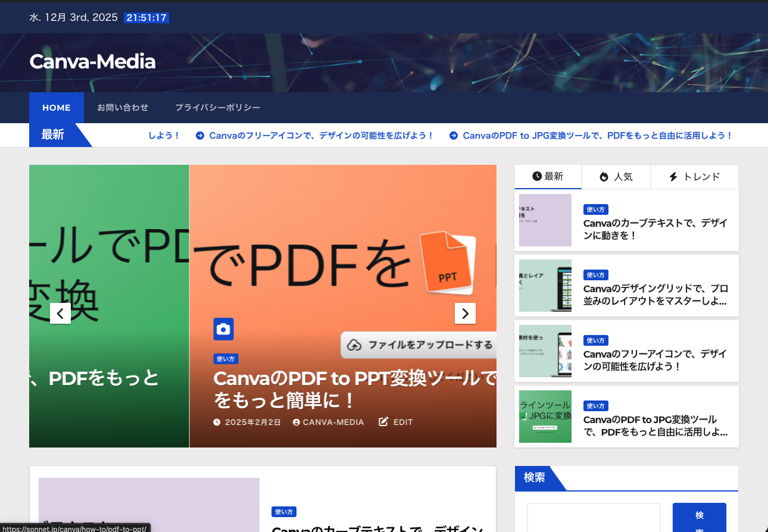
Task: Click the camera icon on the slider
Action: pyautogui.click(x=223, y=329)
